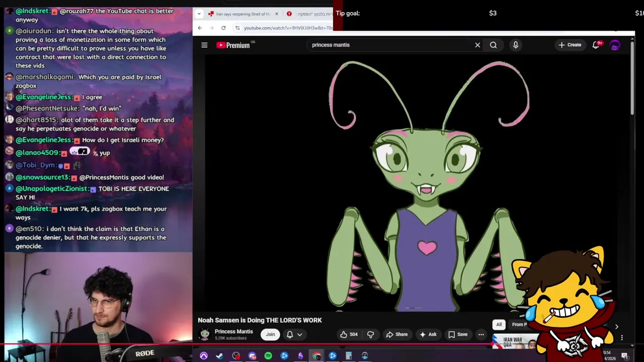Click @ahart8515 username in chat
The width and height of the screenshot is (644, 362).
pos(37,120)
